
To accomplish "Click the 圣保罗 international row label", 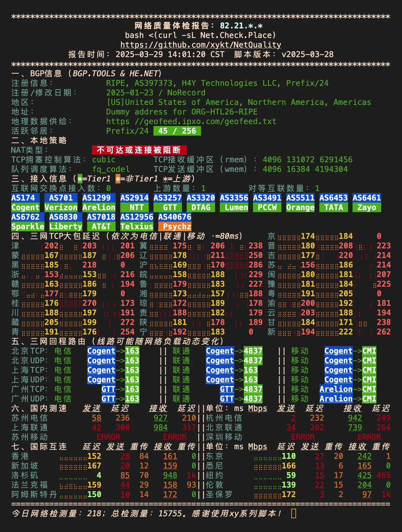I will (219, 494).
